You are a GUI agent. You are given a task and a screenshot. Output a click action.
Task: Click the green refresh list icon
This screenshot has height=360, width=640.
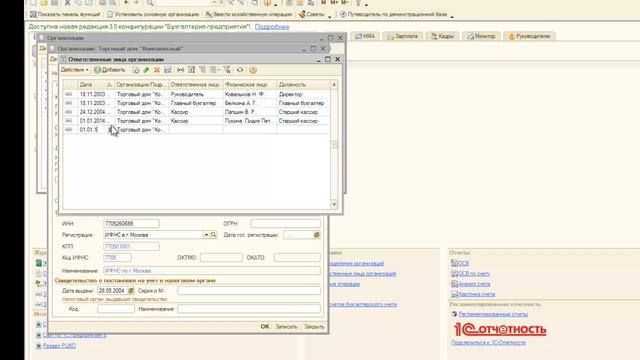240,70
